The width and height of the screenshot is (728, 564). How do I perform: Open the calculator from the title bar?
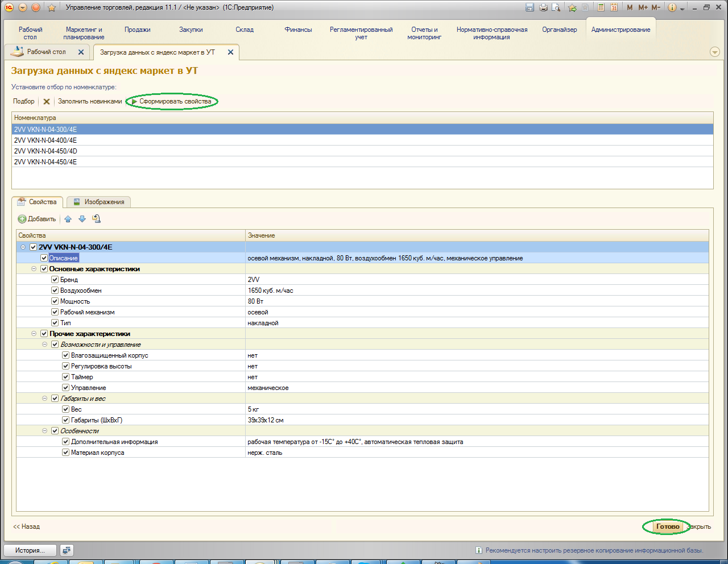pyautogui.click(x=601, y=7)
